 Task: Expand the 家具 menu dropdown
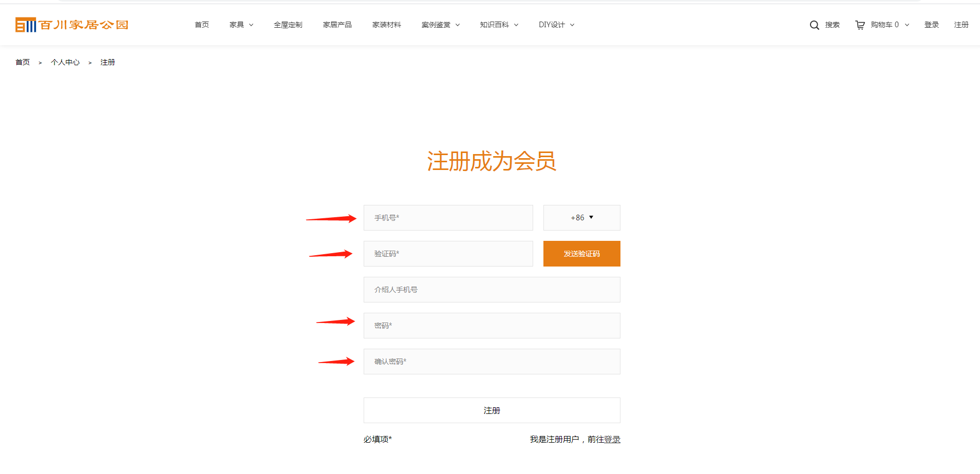click(241, 25)
